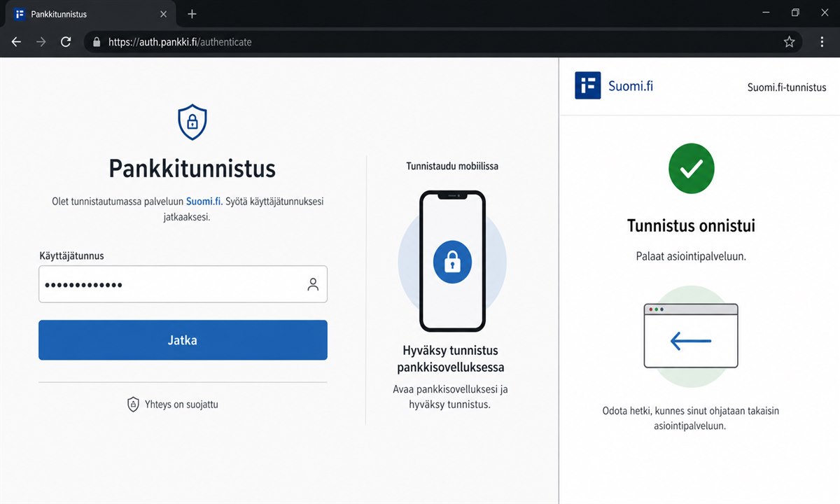Click the browser forward arrow
The image size is (840, 504).
pos(41,42)
